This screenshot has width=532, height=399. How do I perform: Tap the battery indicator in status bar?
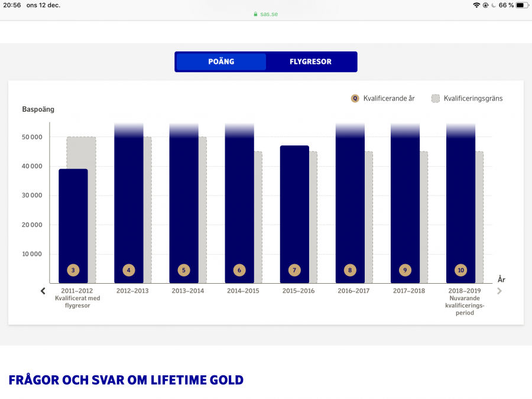pos(521,5)
